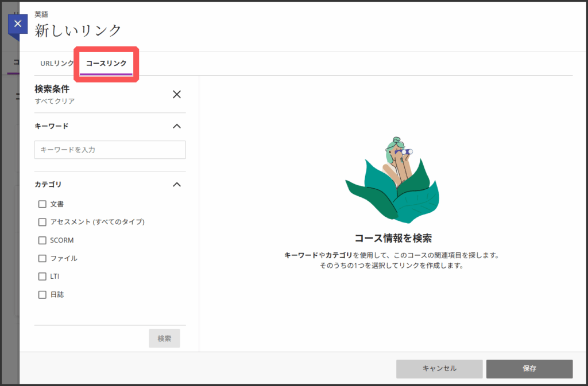Screen dimensions: 588x386
Task: Tick the SCORM checkbox
Action: coord(42,240)
